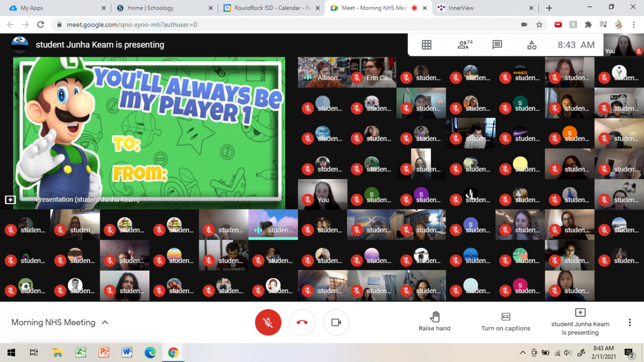The image size is (644, 362).
Task: Open the taskbar clock and date
Action: tap(603, 352)
